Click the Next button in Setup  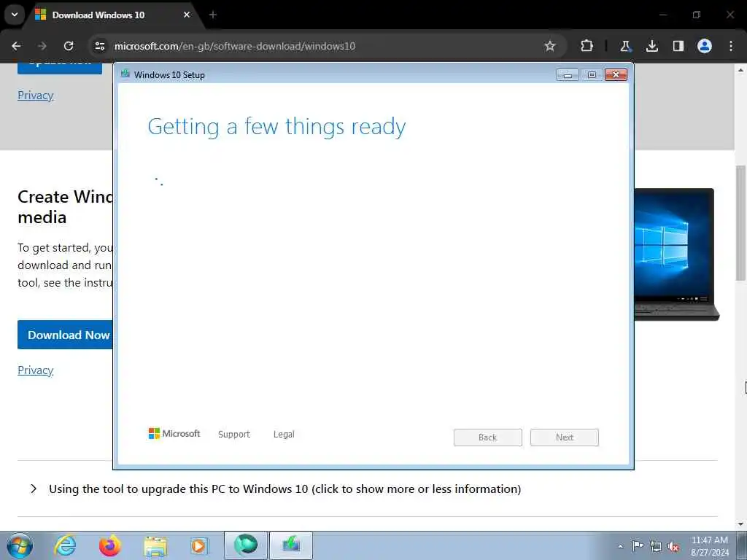point(565,437)
